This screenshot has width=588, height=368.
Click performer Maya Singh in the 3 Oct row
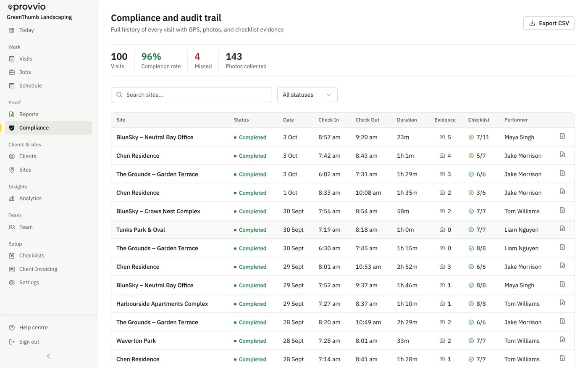520,137
